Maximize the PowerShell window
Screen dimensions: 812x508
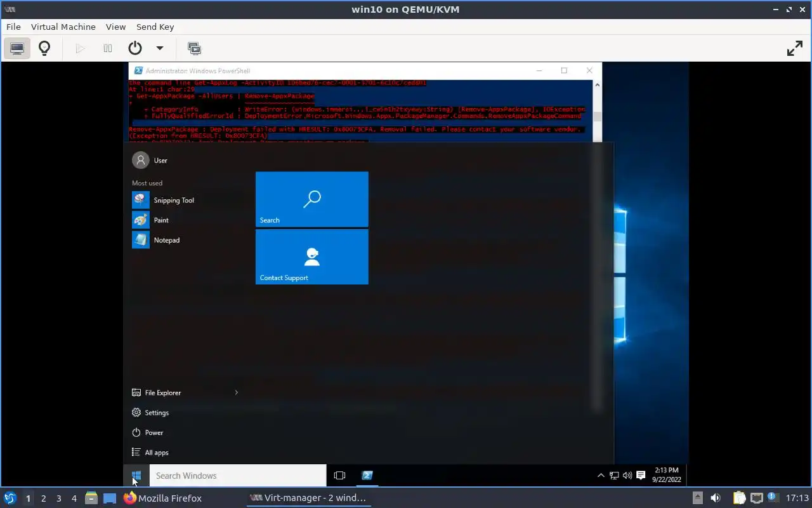tap(564, 70)
